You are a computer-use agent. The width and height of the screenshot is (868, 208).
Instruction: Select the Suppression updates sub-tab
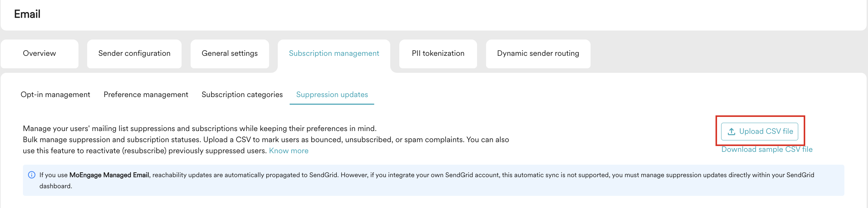(332, 94)
